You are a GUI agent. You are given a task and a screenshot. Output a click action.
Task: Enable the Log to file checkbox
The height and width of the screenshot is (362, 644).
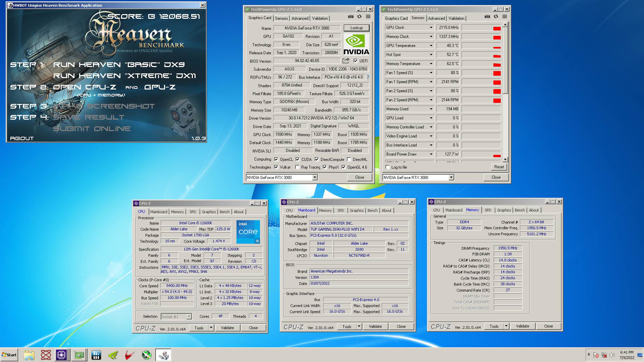[388, 167]
